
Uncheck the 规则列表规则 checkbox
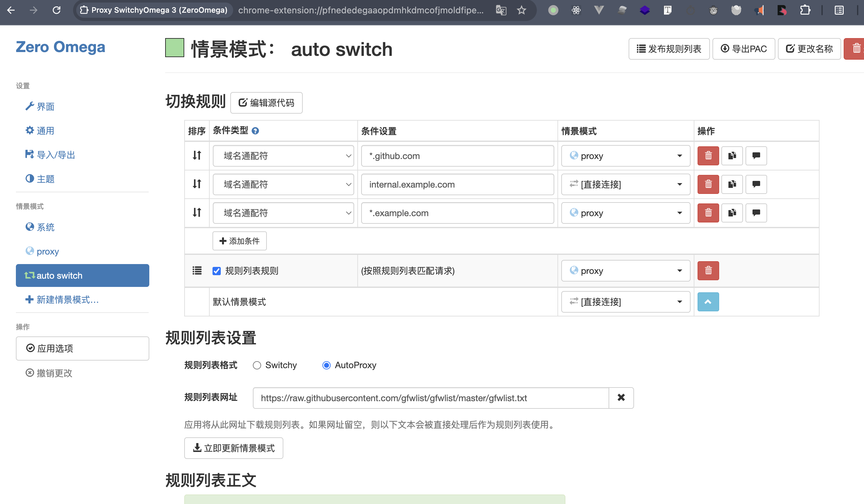[x=217, y=271]
